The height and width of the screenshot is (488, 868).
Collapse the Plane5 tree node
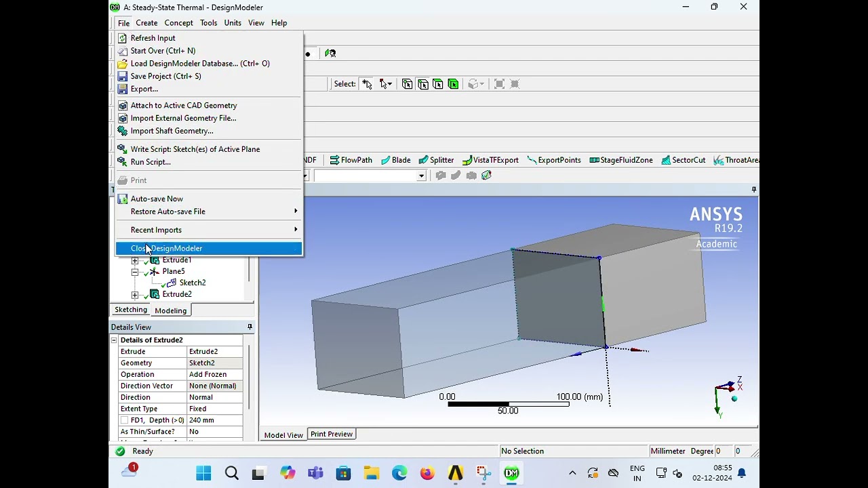[135, 272]
